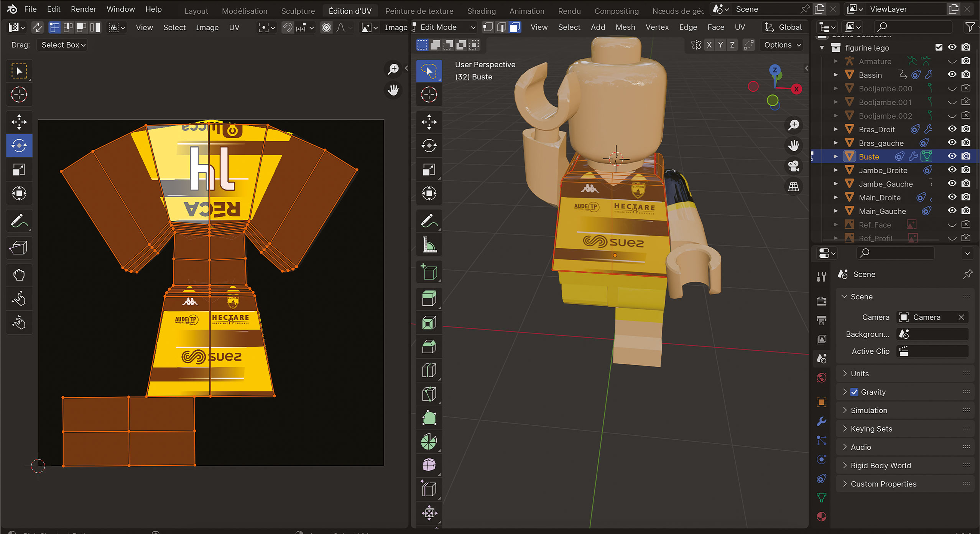
Task: Select the Measure tool in 3D viewport
Action: click(429, 245)
